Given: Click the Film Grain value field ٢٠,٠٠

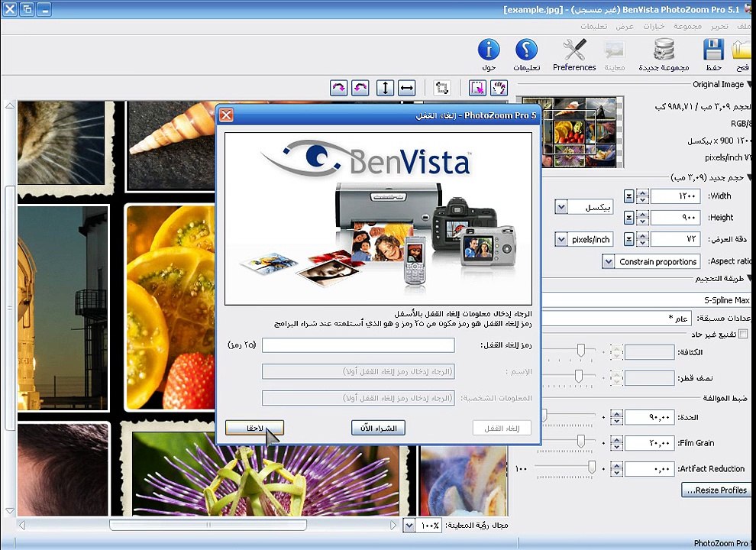Looking at the screenshot, I should point(649,443).
